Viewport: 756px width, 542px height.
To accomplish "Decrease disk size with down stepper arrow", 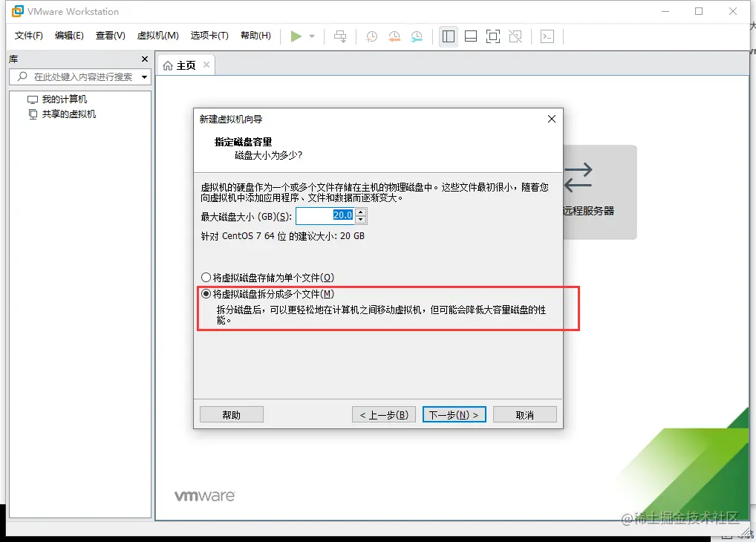I will coord(361,220).
